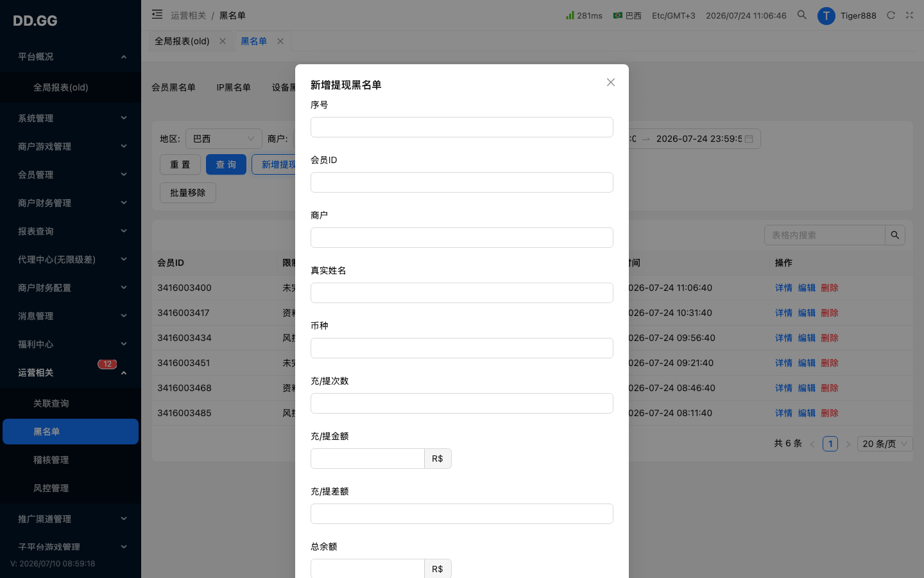Collapse the sidebar with the hamburger icon
This screenshot has height=578, width=924.
click(x=157, y=15)
